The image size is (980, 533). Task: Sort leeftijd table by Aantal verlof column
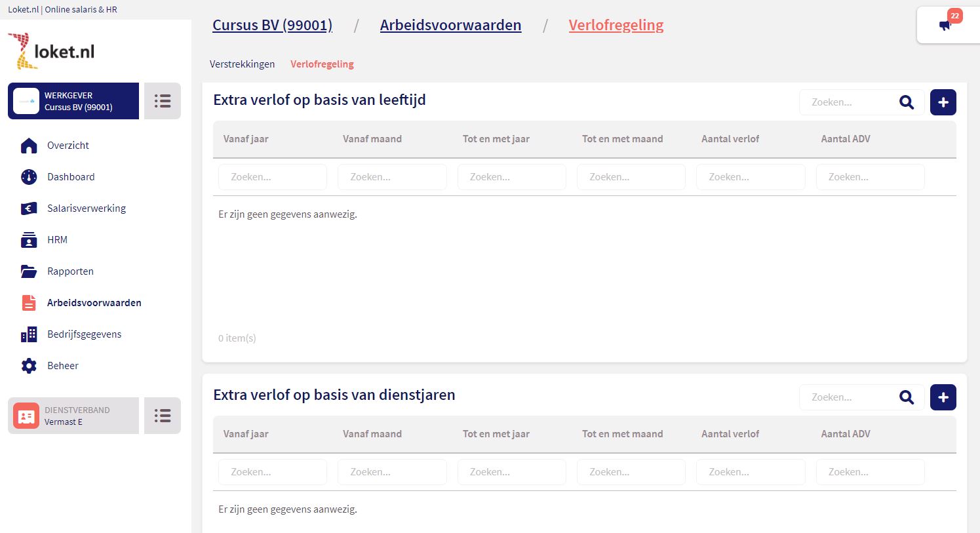730,139
